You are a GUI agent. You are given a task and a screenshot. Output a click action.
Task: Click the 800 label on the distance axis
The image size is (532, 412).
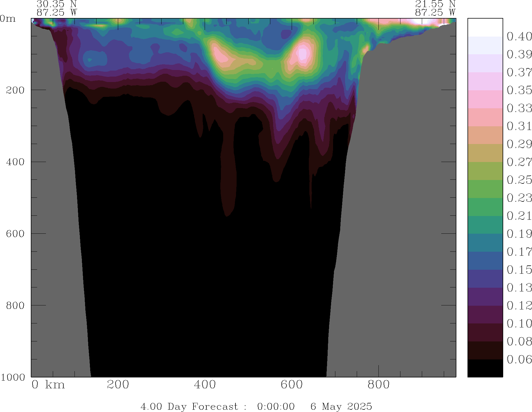[378, 385]
